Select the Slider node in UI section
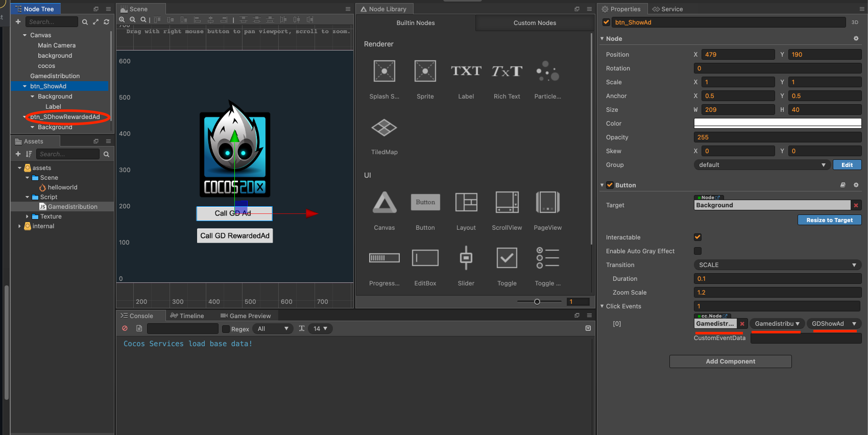The width and height of the screenshot is (868, 435). (466, 258)
